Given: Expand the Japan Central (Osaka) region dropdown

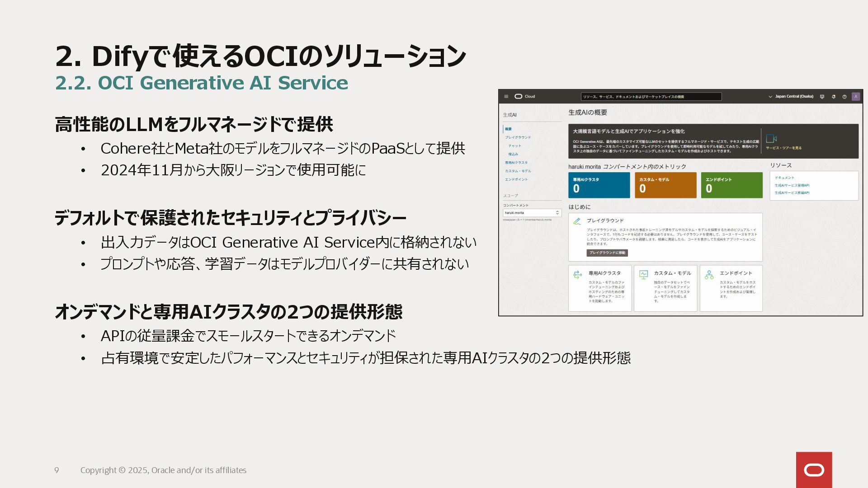Looking at the screenshot, I should coord(790,97).
